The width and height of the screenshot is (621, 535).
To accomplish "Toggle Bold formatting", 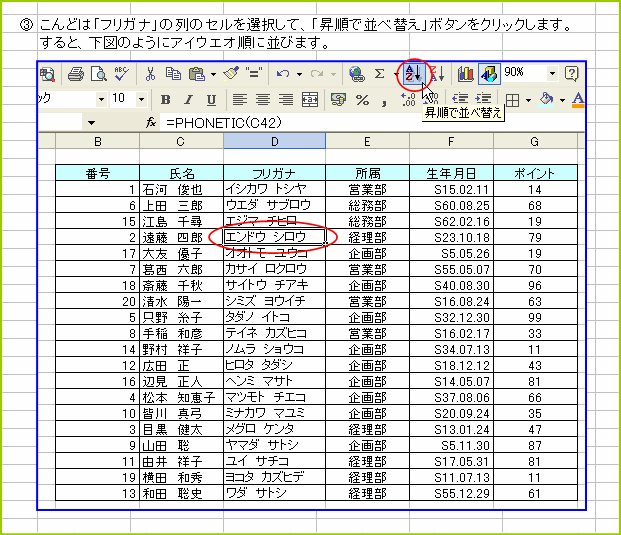I will pyautogui.click(x=166, y=99).
